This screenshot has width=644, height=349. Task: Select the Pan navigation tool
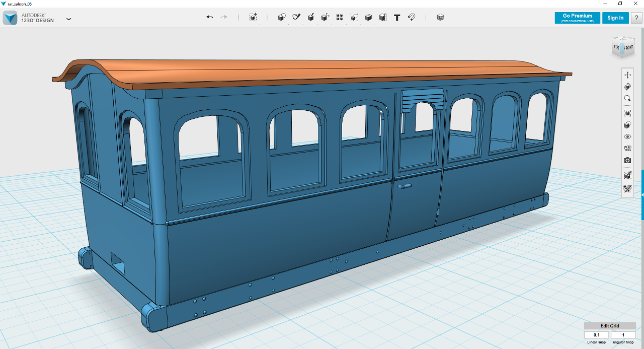pyautogui.click(x=627, y=75)
